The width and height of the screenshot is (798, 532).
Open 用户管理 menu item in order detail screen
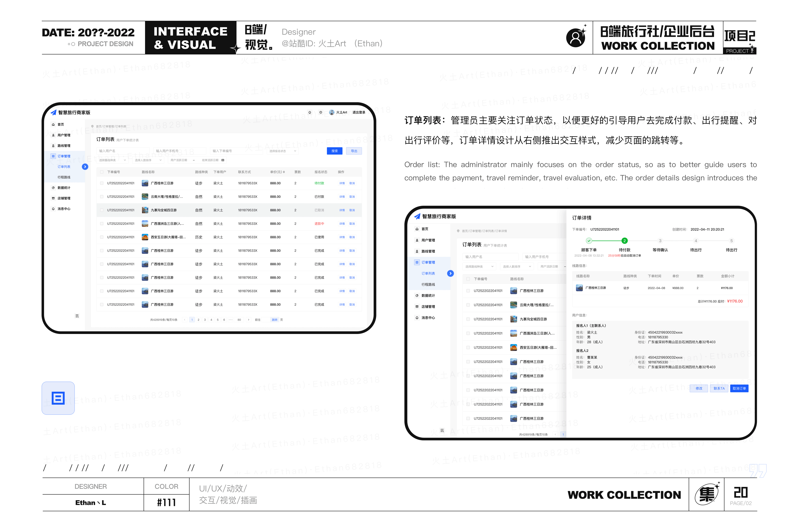pyautogui.click(x=428, y=240)
